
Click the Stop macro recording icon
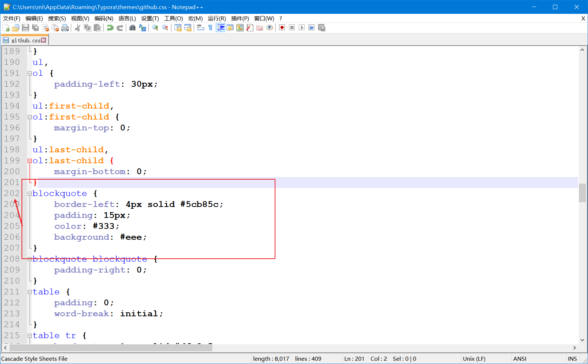292,28
